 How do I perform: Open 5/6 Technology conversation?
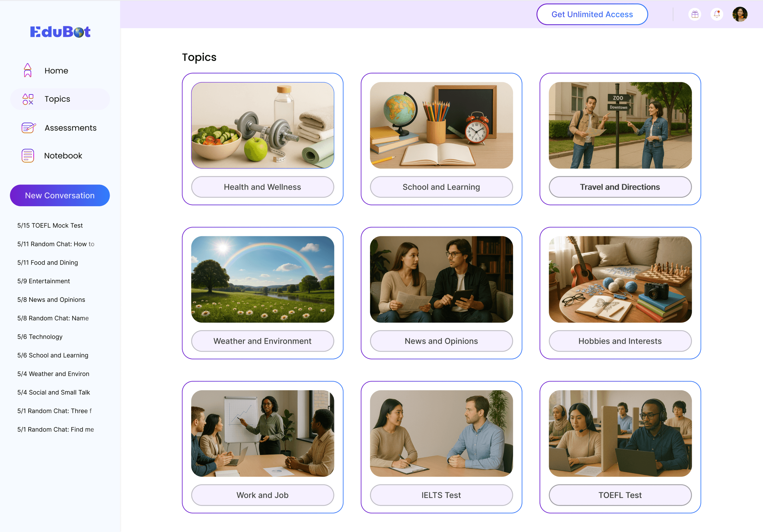pos(40,337)
